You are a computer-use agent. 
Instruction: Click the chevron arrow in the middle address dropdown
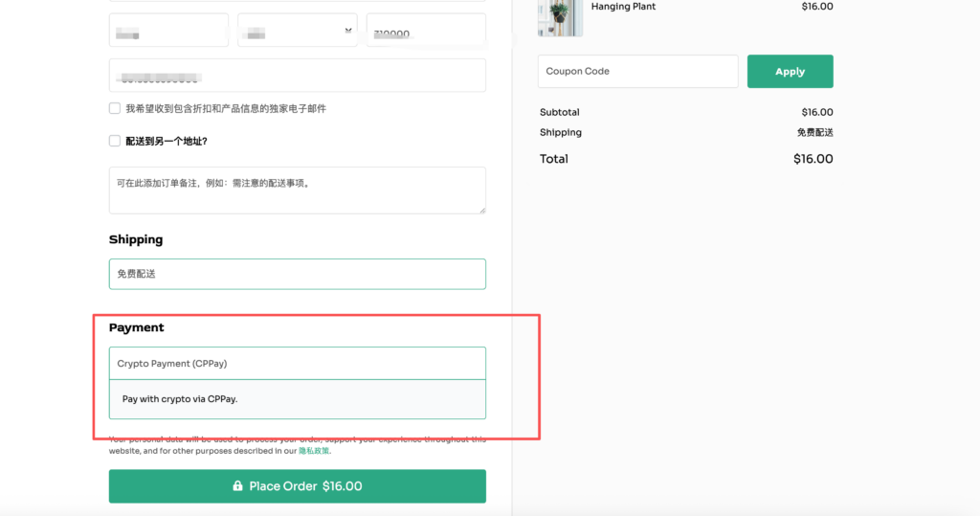pyautogui.click(x=348, y=31)
